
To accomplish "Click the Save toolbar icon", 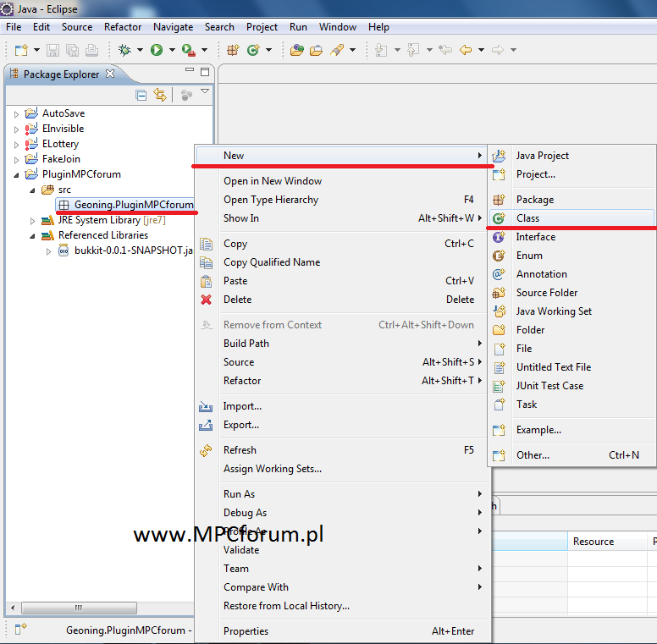I will (x=52, y=50).
